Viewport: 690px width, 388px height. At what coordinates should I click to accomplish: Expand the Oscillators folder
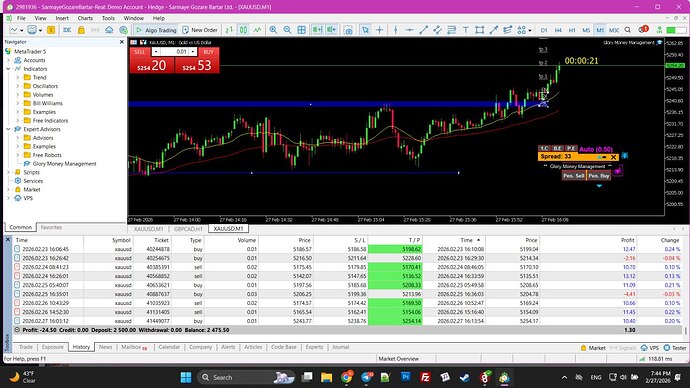tap(18, 86)
